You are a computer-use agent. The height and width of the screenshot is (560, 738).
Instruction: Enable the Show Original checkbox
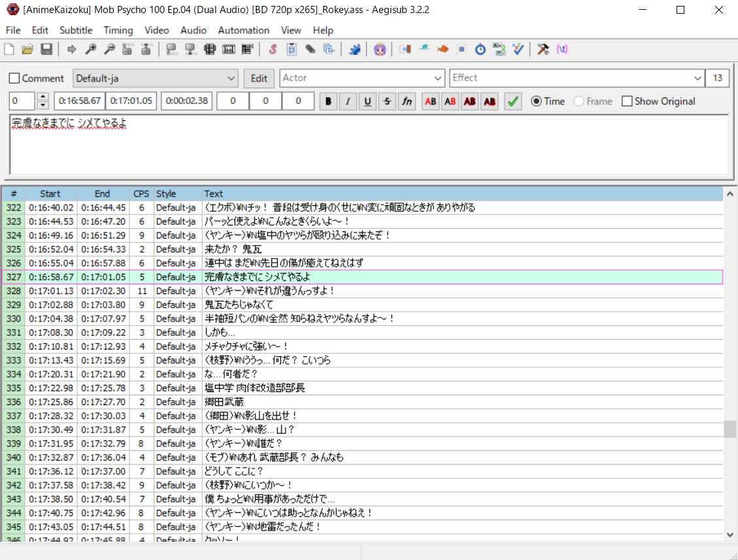tap(627, 101)
